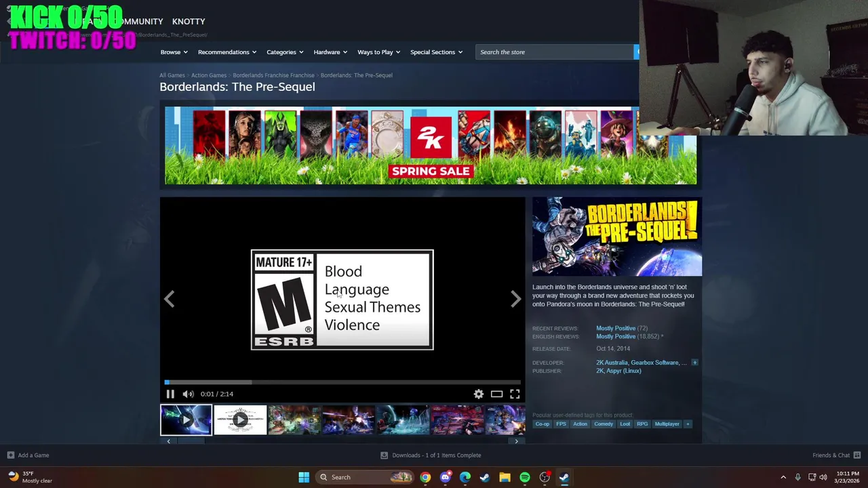This screenshot has height=488, width=868.
Task: Open Windows Start menu
Action: click(304, 477)
